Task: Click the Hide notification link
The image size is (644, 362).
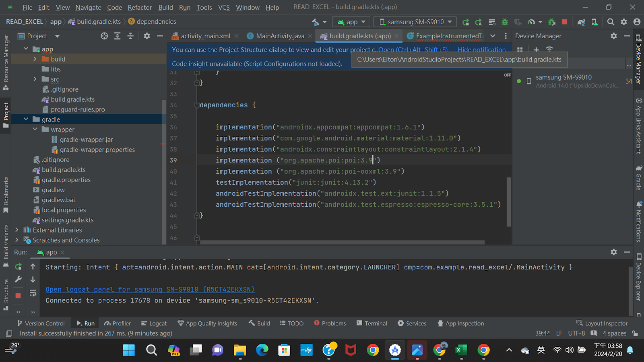Action: pos(481,50)
